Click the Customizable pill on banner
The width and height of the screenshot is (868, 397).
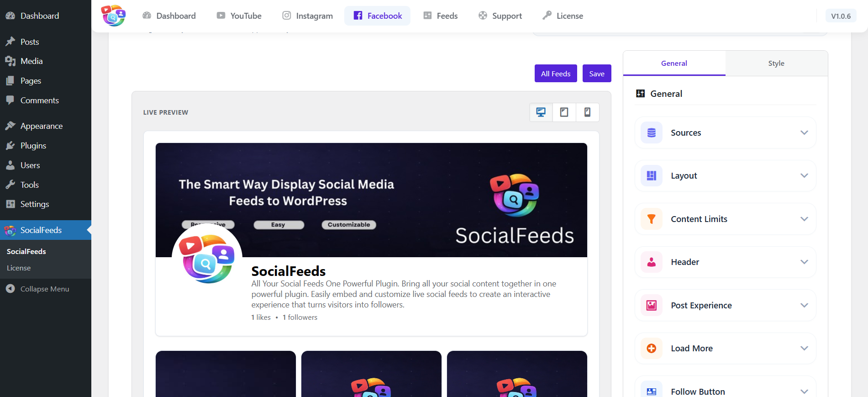point(349,224)
